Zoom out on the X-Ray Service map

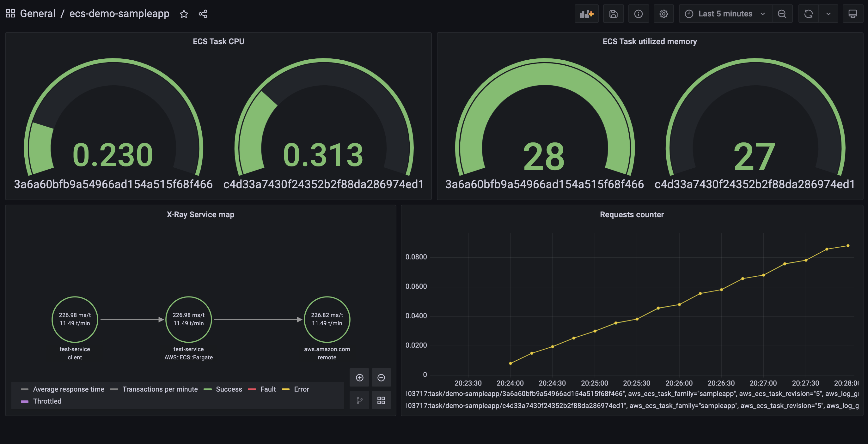coord(381,377)
